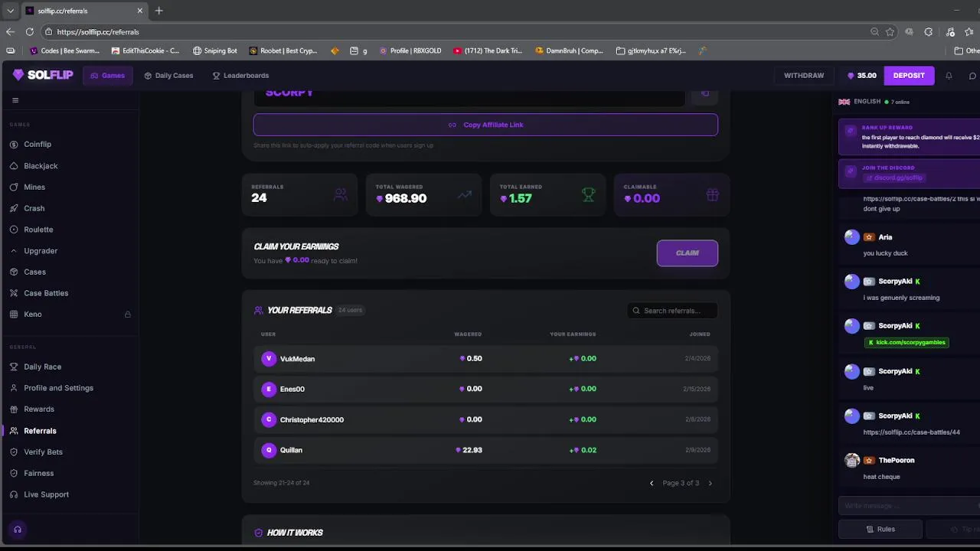
Task: Click the browser address bar
Action: (x=459, y=32)
